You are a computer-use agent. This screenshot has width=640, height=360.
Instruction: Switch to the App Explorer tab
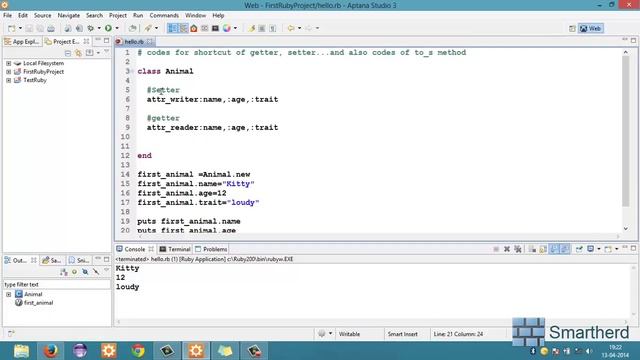(x=22, y=42)
